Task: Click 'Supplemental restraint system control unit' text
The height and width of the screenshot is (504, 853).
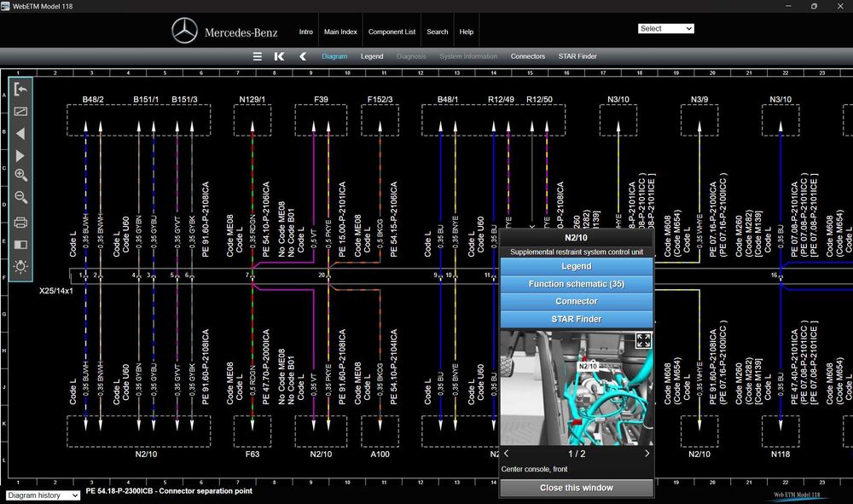Action: click(577, 252)
